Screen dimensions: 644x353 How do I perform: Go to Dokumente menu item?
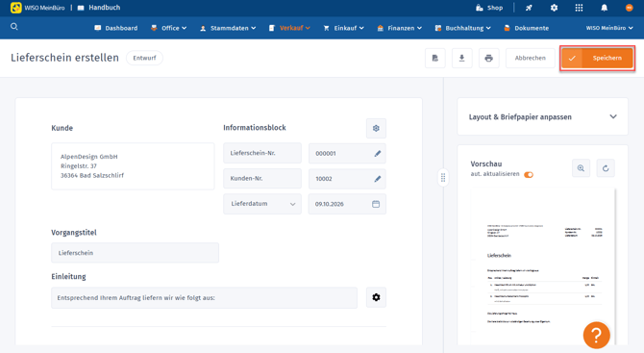(527, 28)
